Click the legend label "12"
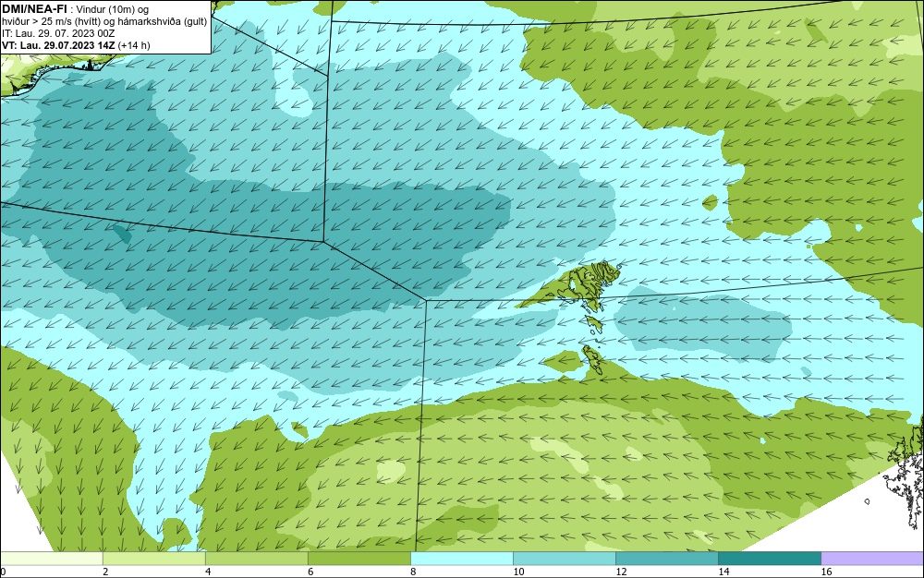The image size is (924, 578). (621, 572)
